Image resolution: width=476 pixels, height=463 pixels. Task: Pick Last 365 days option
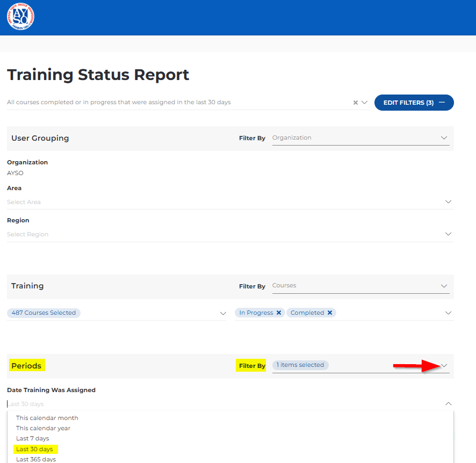pos(36,459)
